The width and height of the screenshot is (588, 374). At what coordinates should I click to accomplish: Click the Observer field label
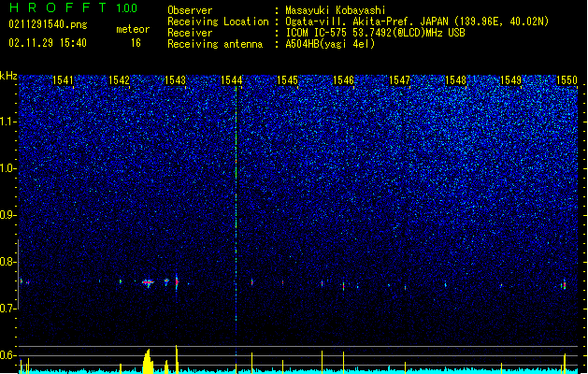[x=190, y=10]
